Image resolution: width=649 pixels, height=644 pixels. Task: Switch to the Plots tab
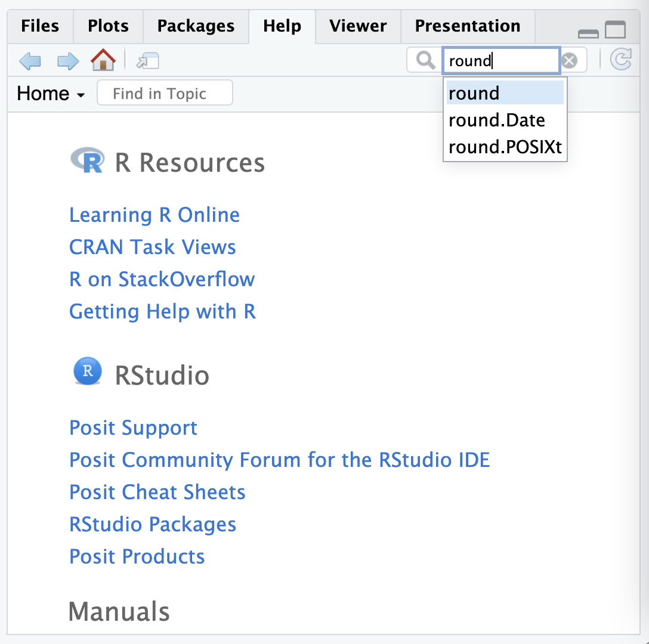pyautogui.click(x=108, y=26)
